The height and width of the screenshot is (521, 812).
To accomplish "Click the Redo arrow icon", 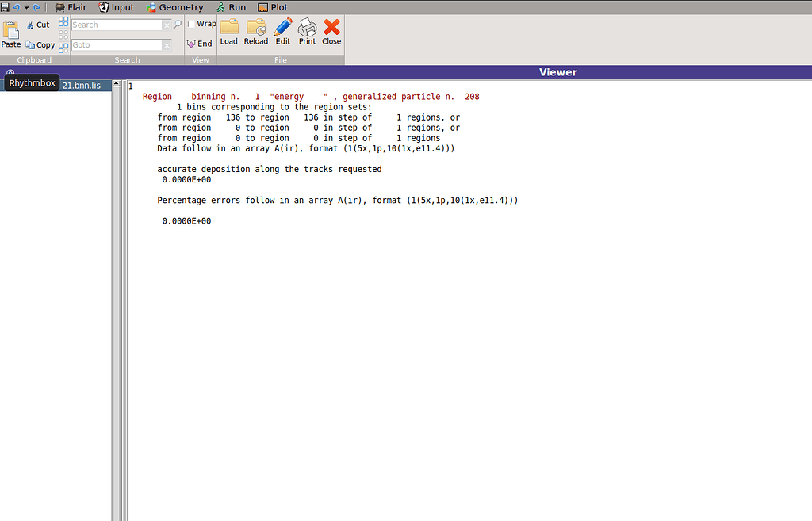I will coord(36,6).
